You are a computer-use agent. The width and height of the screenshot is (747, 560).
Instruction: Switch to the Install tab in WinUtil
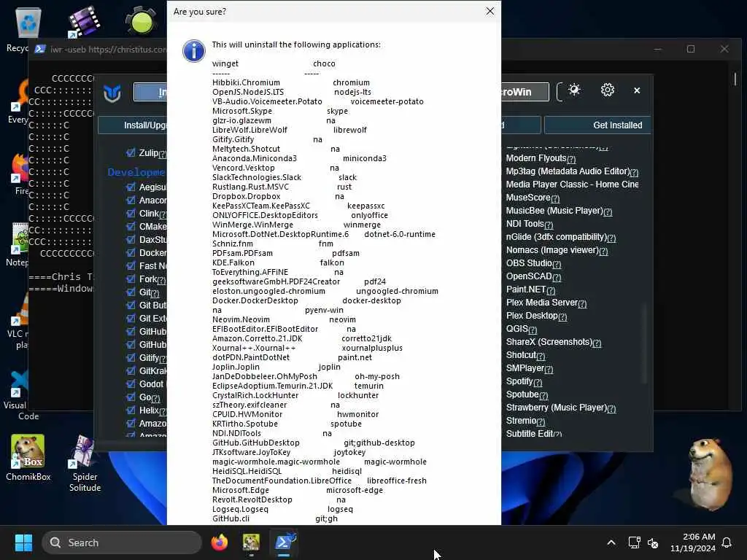(x=150, y=92)
